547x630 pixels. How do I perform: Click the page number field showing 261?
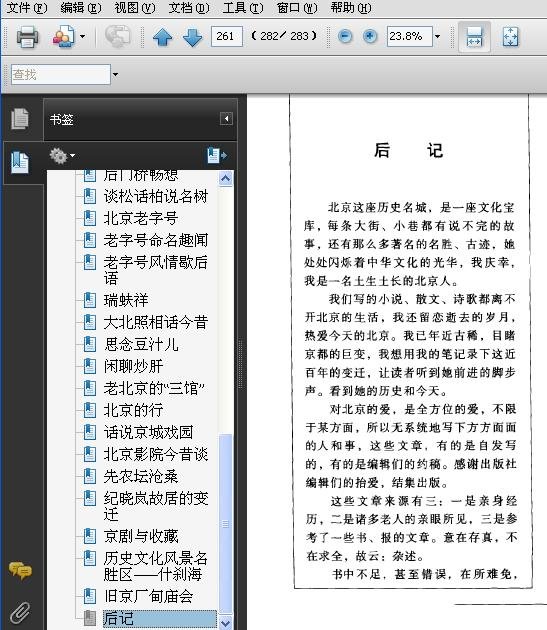point(227,37)
